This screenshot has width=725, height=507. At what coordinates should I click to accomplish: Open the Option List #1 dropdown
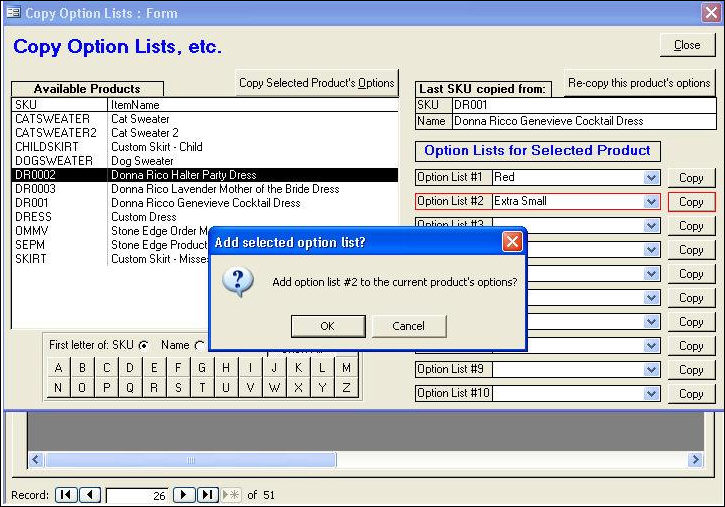[x=651, y=177]
